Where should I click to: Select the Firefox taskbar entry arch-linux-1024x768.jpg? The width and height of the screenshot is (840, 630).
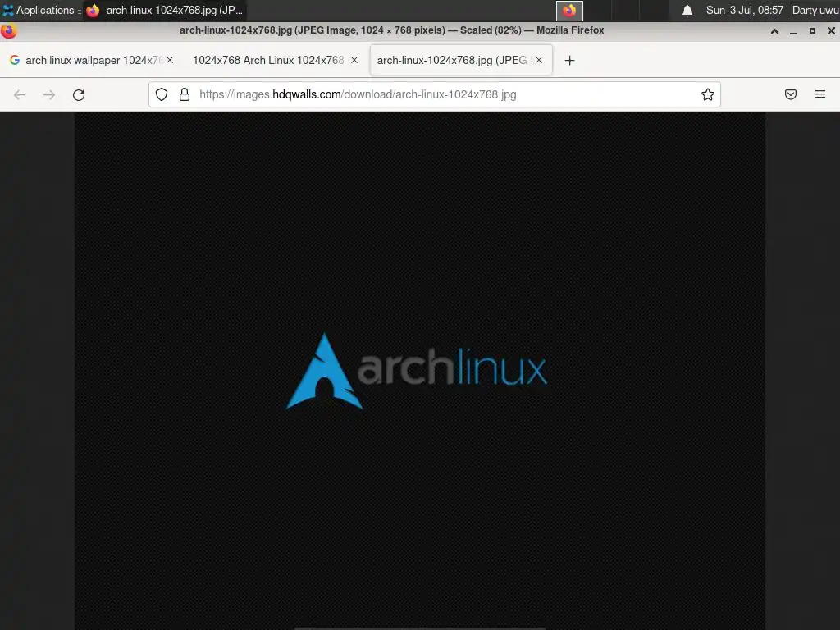tap(165, 10)
